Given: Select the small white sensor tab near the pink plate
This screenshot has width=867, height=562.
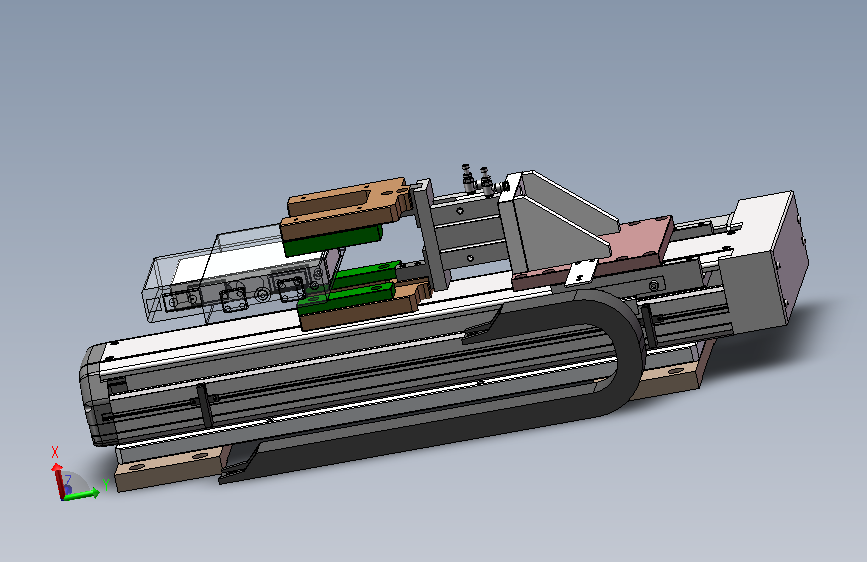Looking at the screenshot, I should [x=581, y=272].
